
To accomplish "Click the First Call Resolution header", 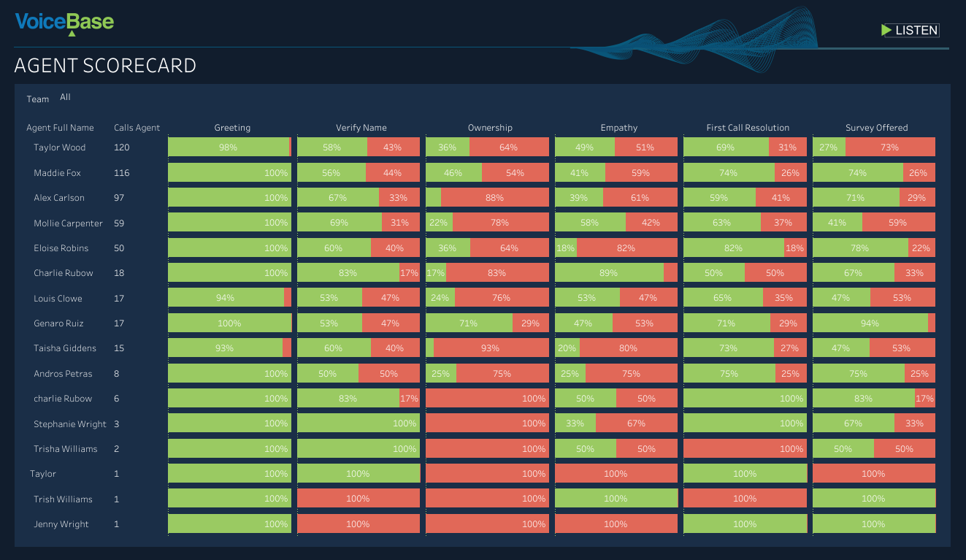I will pos(747,128).
